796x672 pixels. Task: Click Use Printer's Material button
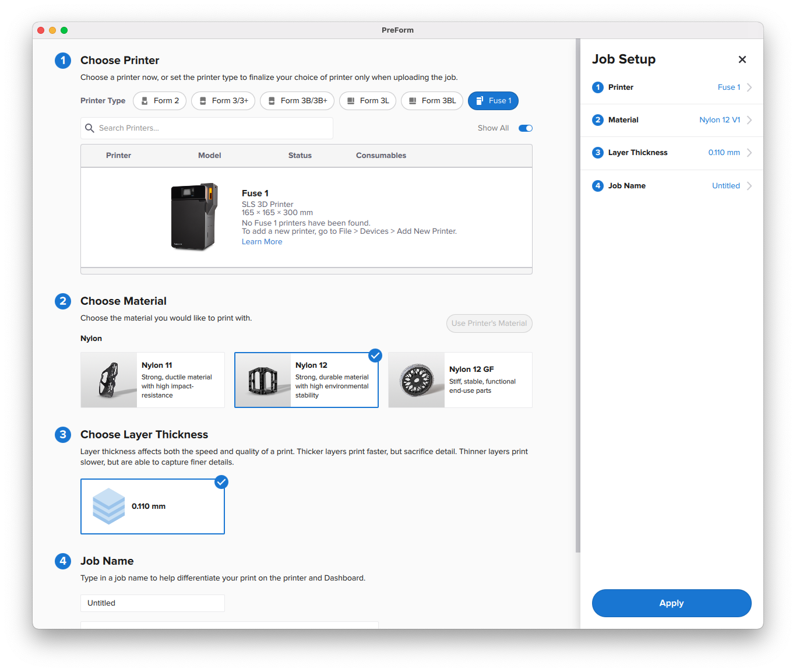pyautogui.click(x=489, y=323)
